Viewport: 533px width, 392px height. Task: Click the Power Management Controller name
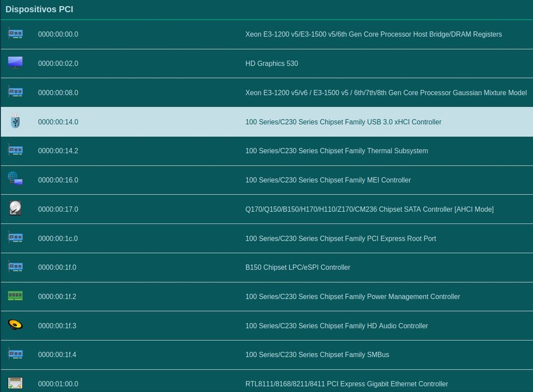click(x=353, y=297)
